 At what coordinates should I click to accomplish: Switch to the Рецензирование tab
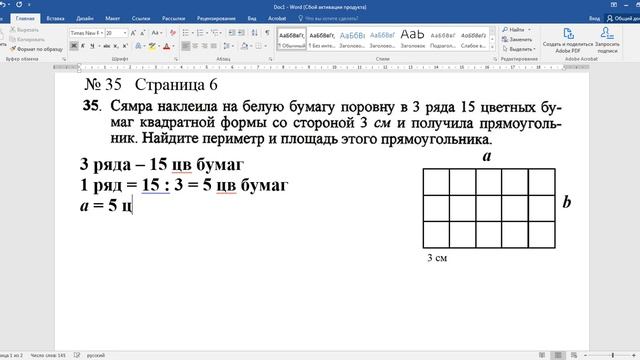(x=216, y=18)
